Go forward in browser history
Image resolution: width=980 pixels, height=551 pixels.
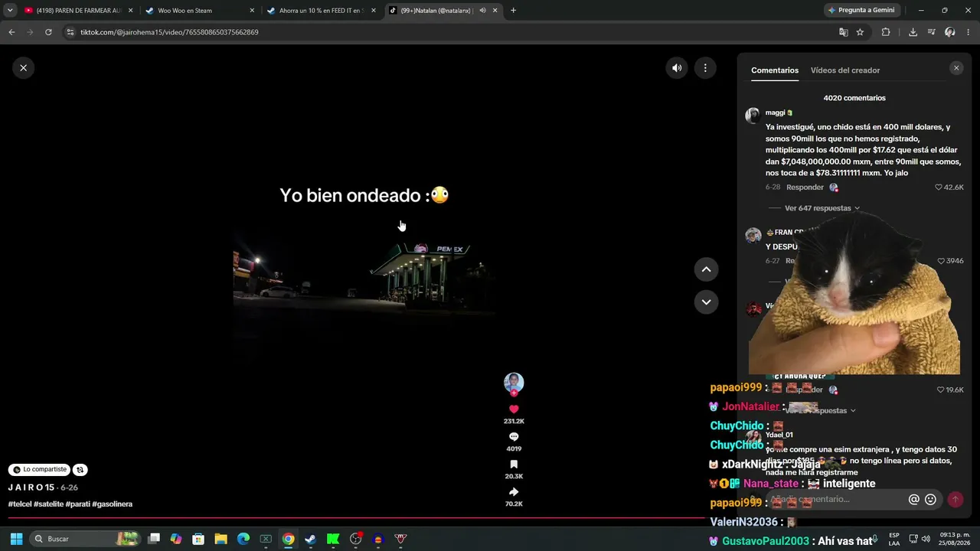[x=30, y=32]
